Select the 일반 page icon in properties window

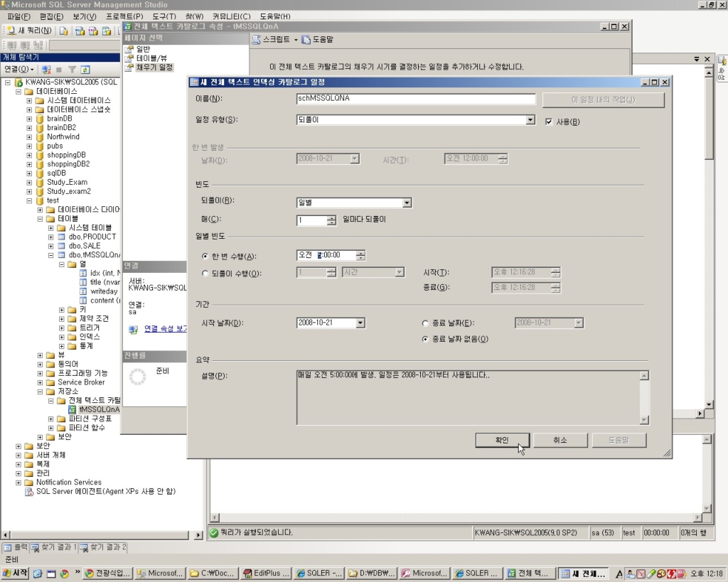click(x=129, y=49)
